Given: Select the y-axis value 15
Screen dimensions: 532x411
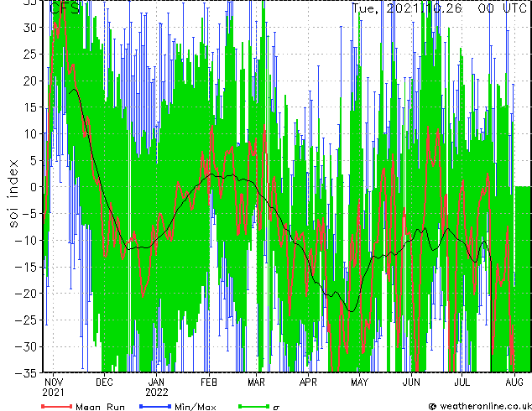Looking at the screenshot, I should point(30,107).
